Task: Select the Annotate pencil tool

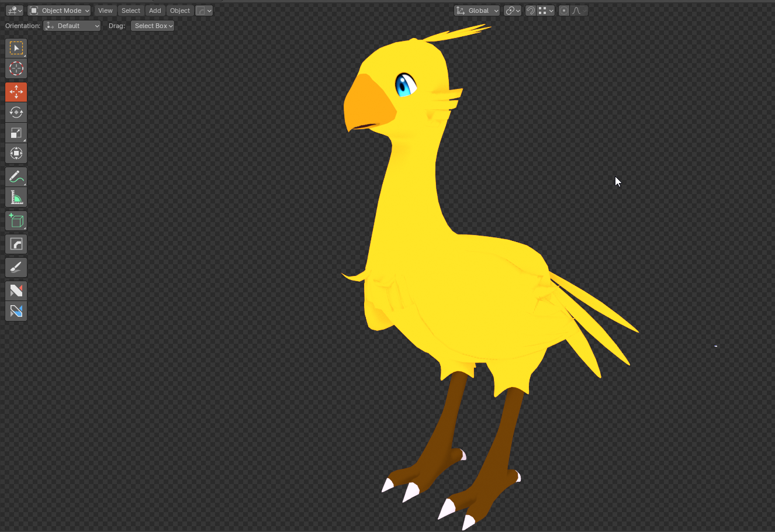Action: click(x=16, y=177)
